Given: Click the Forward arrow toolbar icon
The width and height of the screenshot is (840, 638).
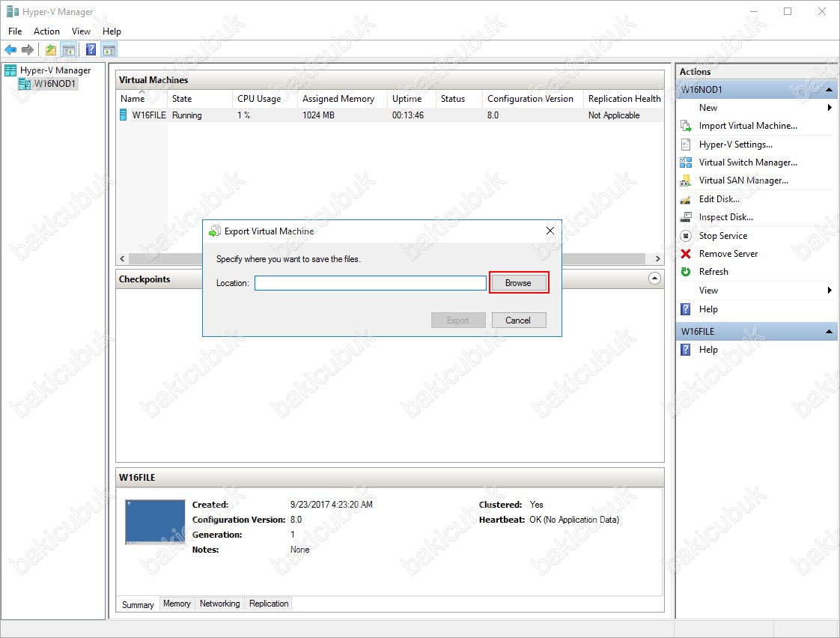Looking at the screenshot, I should pyautogui.click(x=27, y=50).
